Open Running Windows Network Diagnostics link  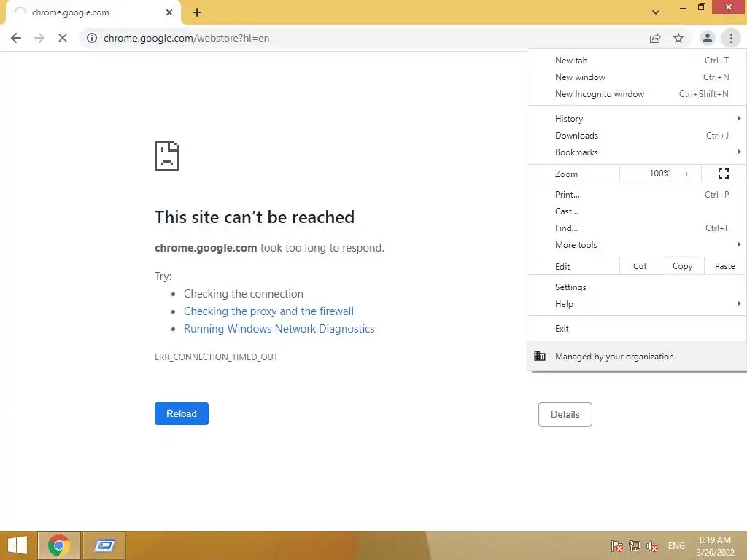point(279,329)
